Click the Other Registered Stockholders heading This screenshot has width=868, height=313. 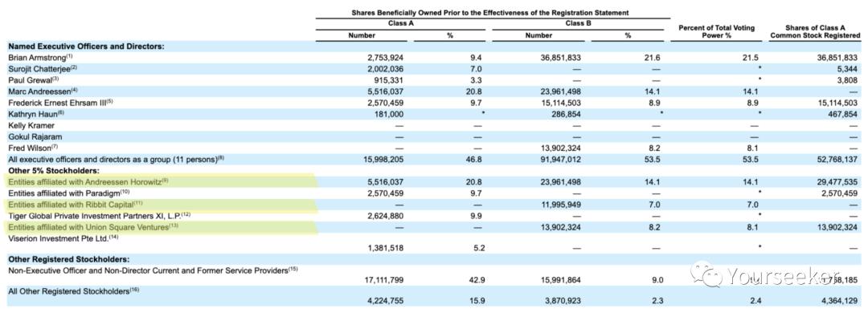click(x=68, y=258)
